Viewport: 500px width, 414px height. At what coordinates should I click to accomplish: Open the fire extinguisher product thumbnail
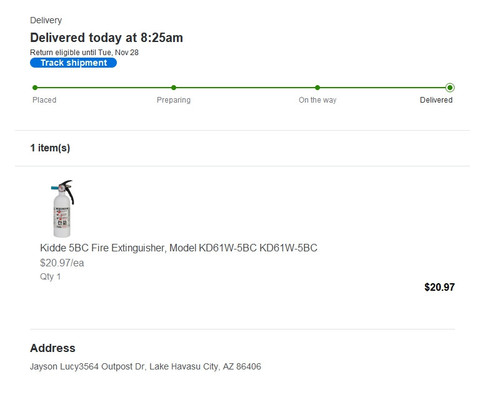point(62,208)
